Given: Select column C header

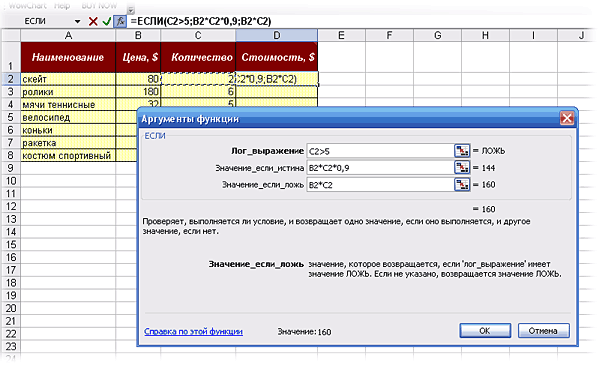Looking at the screenshot, I should point(198,35).
